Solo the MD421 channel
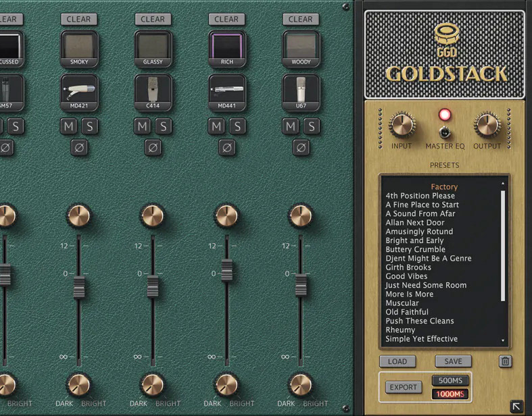This screenshot has height=416, width=532. tap(90, 126)
